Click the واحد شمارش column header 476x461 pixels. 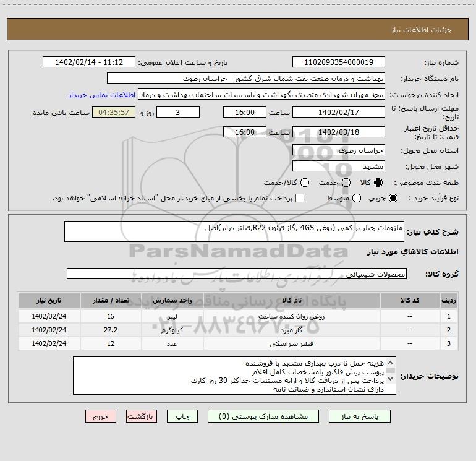(x=172, y=301)
